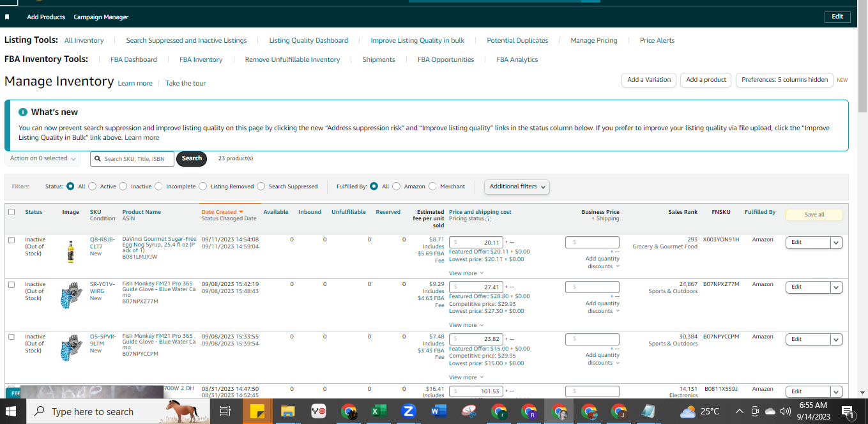Click the weather widget showing 25°C
Viewport: 868px width, 424px height.
coord(700,412)
